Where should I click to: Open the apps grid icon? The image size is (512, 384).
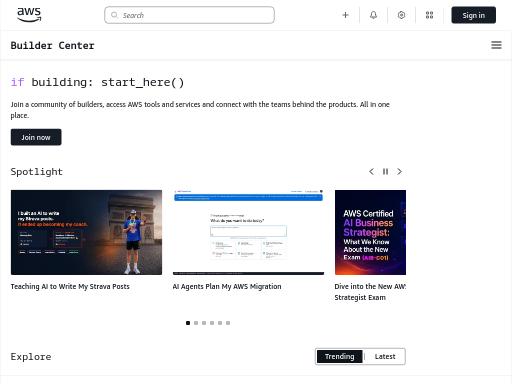pos(429,15)
